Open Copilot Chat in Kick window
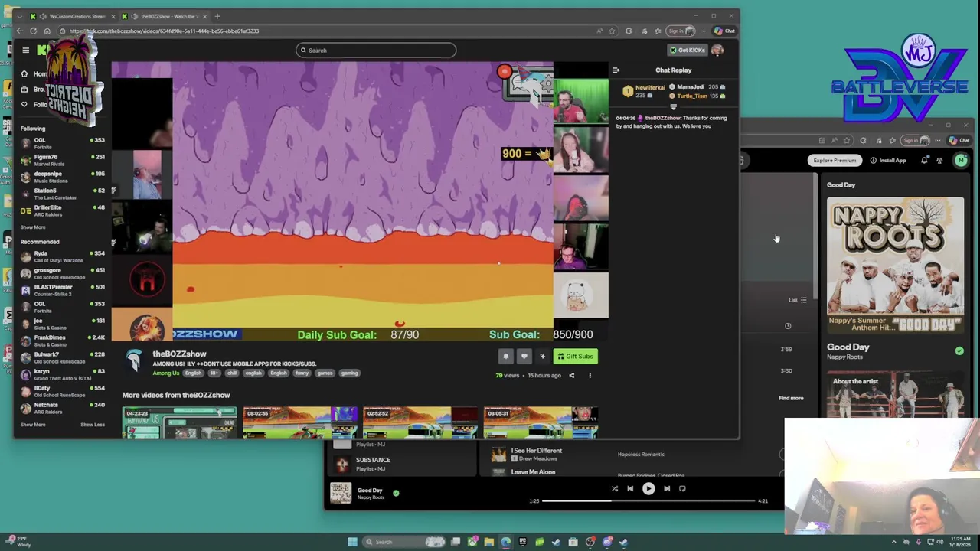Screen dimensions: 980x551 (x=724, y=31)
